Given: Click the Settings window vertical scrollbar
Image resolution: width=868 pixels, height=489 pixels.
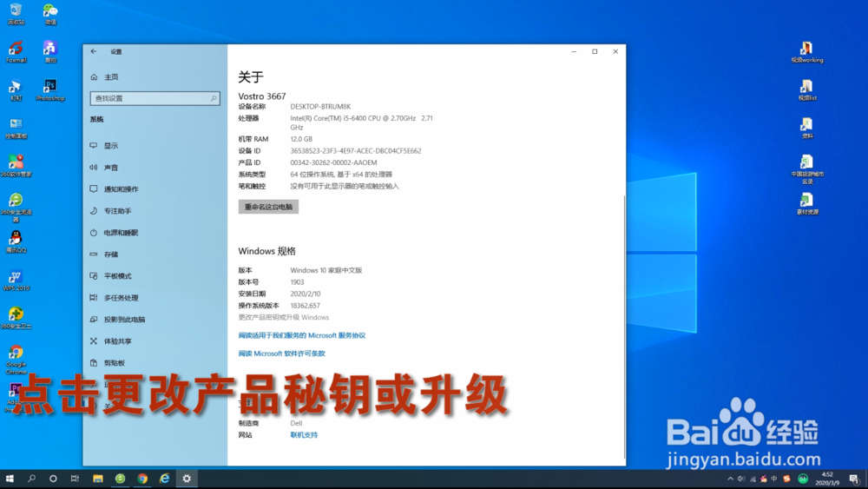Looking at the screenshot, I should (624, 327).
